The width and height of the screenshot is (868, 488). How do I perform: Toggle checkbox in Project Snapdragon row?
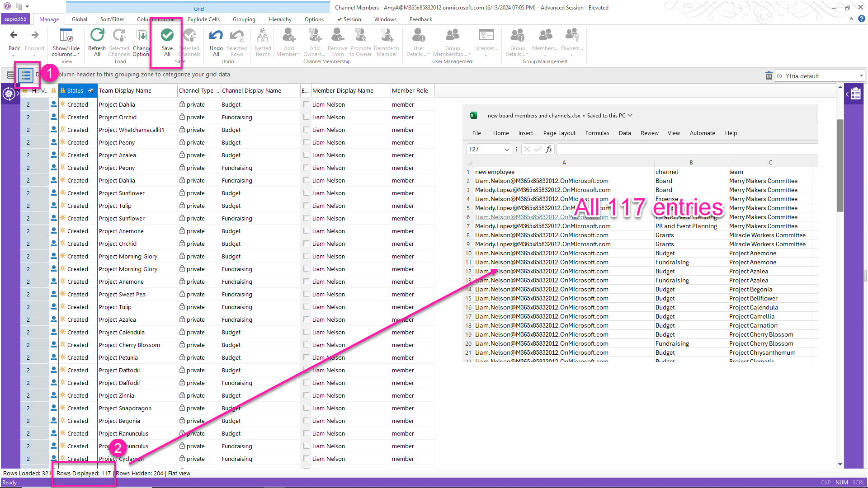click(306, 408)
